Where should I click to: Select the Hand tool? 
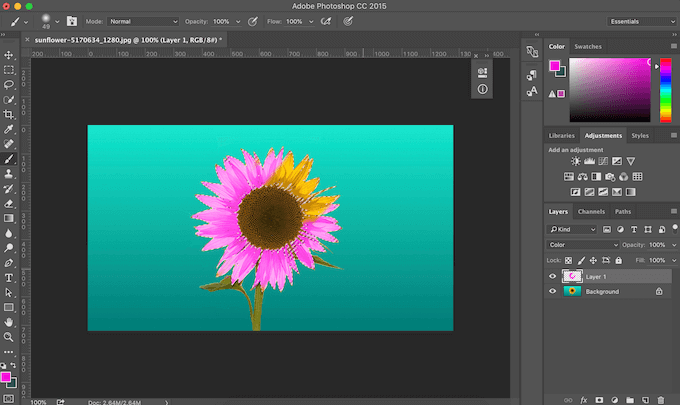[x=9, y=322]
